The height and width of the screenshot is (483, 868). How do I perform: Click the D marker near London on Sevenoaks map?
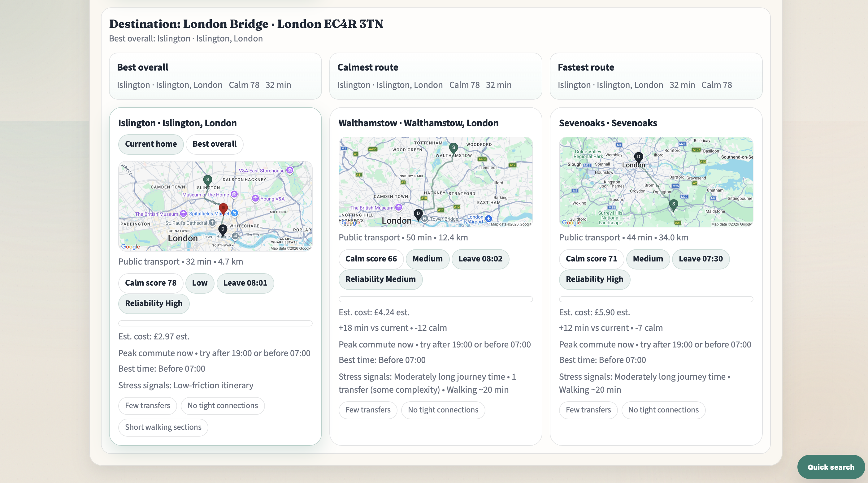pos(639,157)
